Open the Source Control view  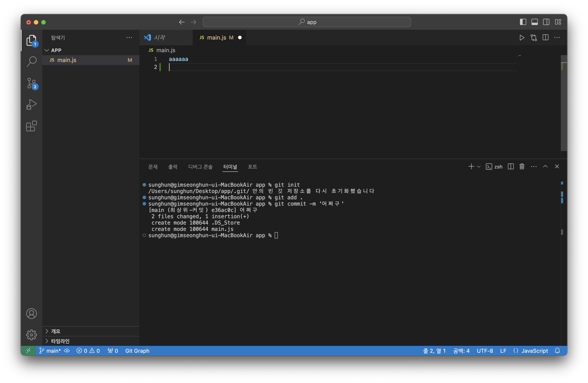point(31,83)
